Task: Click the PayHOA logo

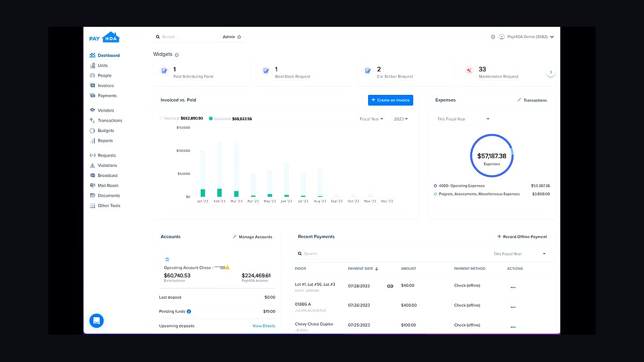Action: [104, 37]
